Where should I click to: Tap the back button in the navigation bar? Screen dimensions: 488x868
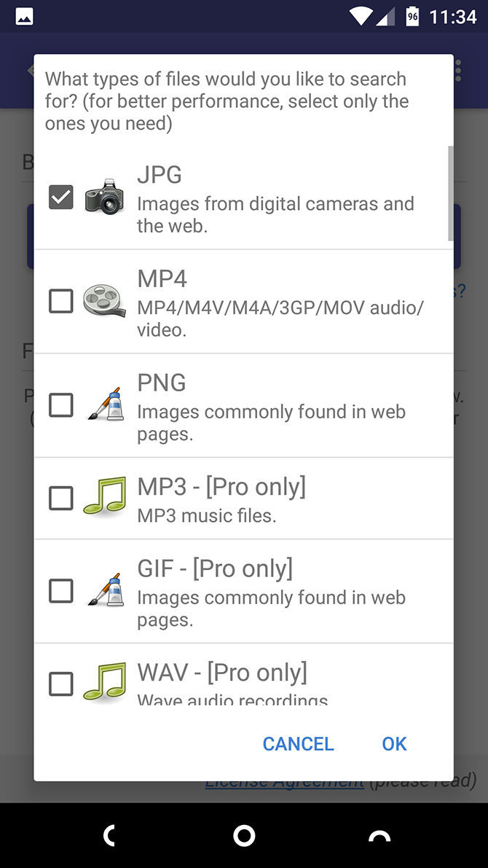point(110,835)
